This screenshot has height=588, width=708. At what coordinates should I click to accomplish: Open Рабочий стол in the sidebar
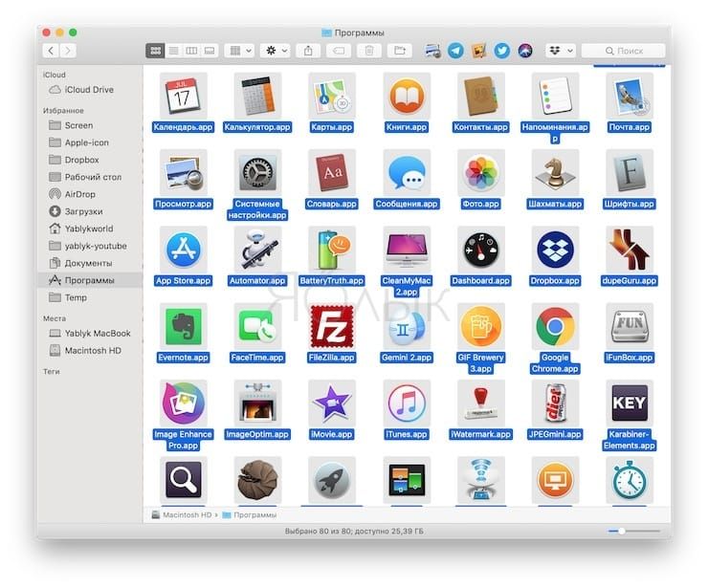[90, 177]
